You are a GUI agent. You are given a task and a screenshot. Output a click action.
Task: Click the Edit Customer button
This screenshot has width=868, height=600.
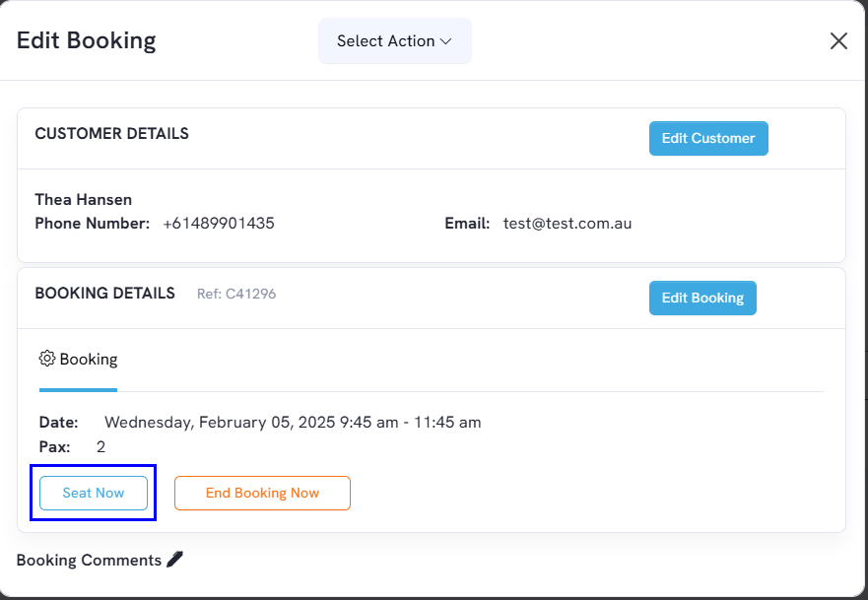point(708,138)
